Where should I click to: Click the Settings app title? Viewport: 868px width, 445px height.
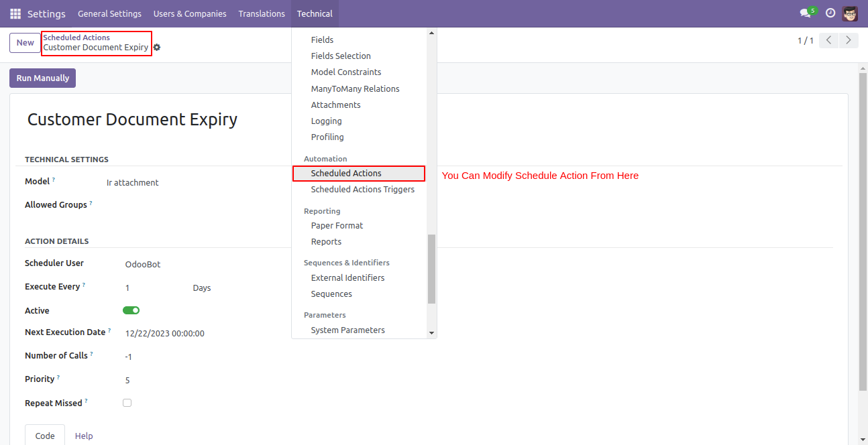[46, 13]
